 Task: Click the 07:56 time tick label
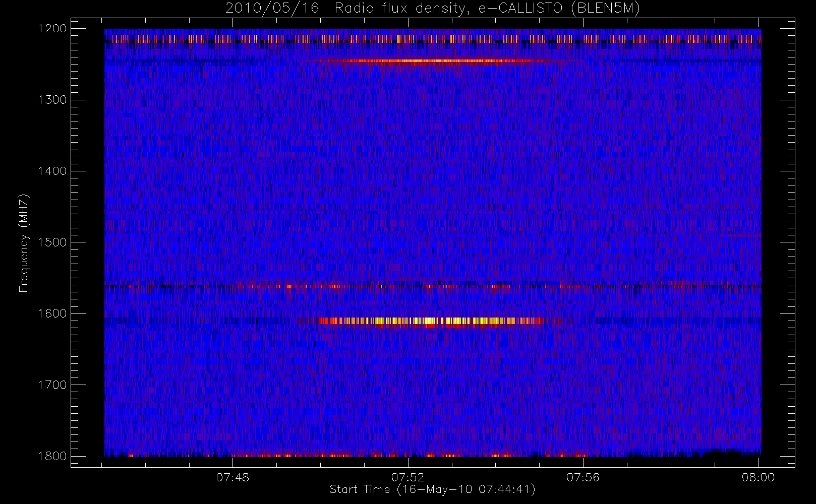point(583,477)
